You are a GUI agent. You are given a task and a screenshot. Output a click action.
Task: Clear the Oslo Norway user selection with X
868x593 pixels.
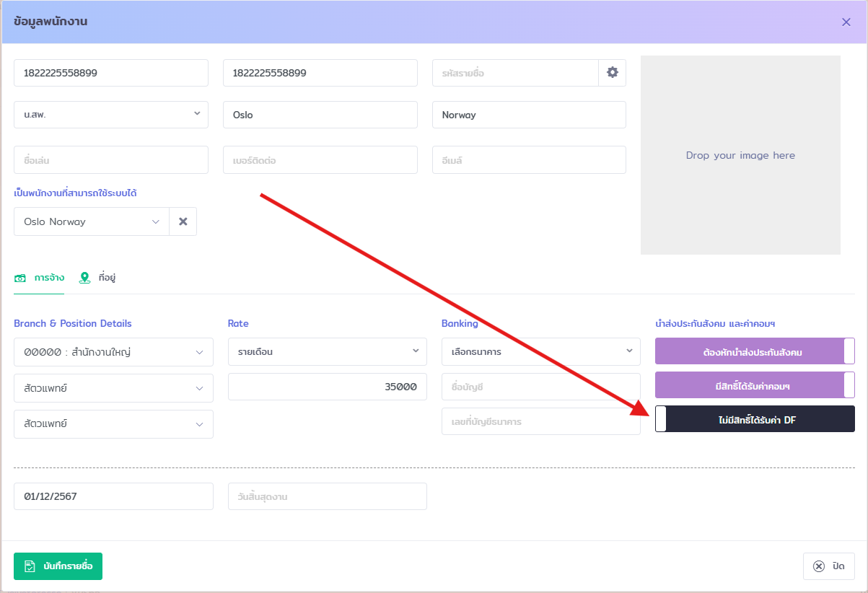tap(183, 222)
